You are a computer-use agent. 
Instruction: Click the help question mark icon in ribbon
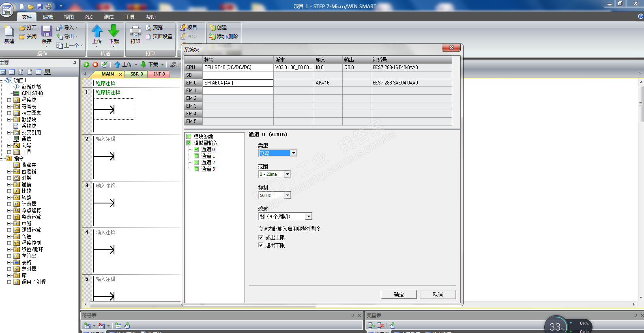coord(640,17)
